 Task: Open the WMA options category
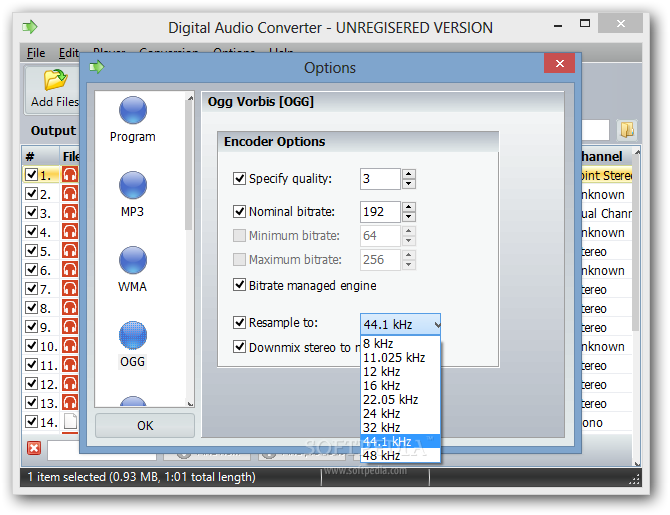[132, 269]
